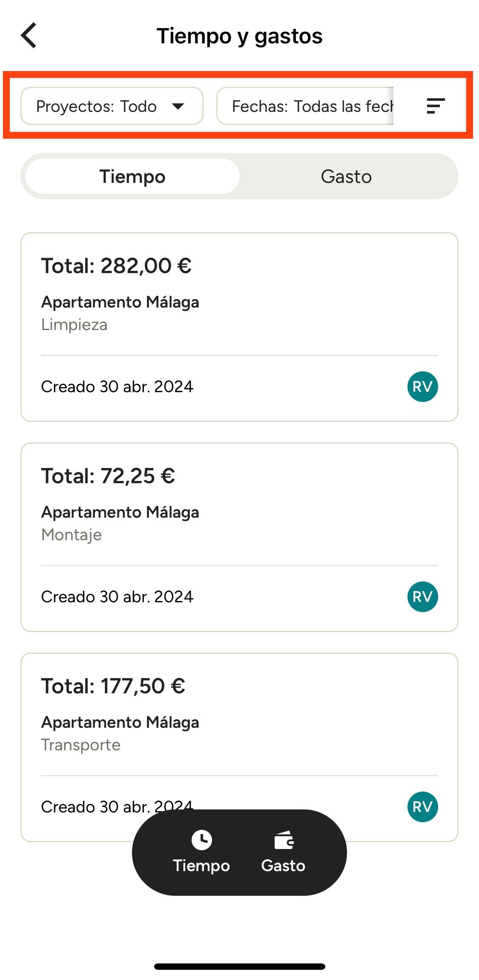Select the Tiempo y gastos title
The width and height of the screenshot is (479, 980).
239,36
